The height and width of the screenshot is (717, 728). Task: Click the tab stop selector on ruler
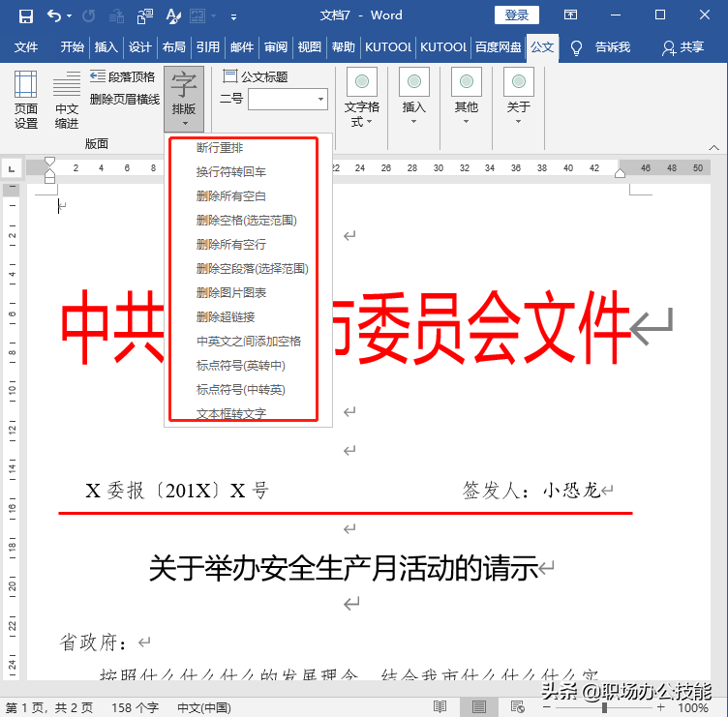click(x=12, y=168)
